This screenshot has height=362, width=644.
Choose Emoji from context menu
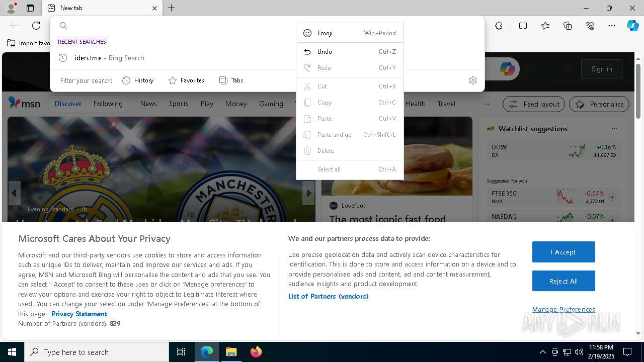[x=350, y=33]
